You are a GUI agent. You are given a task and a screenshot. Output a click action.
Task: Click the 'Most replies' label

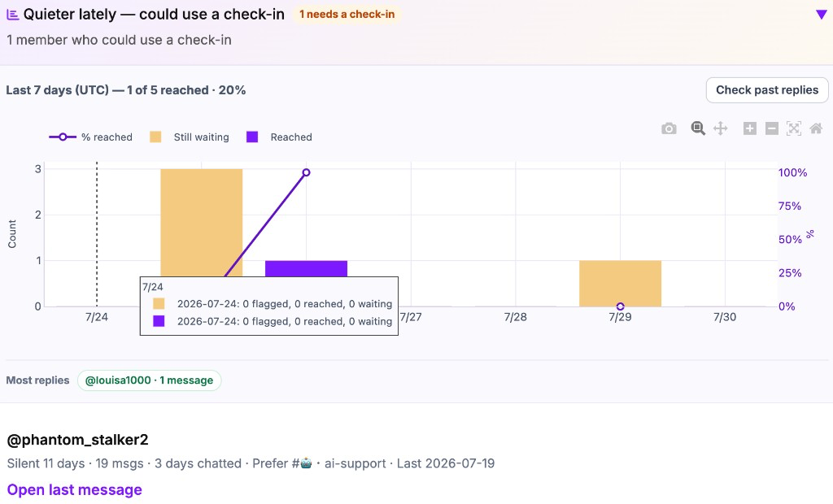click(x=37, y=380)
